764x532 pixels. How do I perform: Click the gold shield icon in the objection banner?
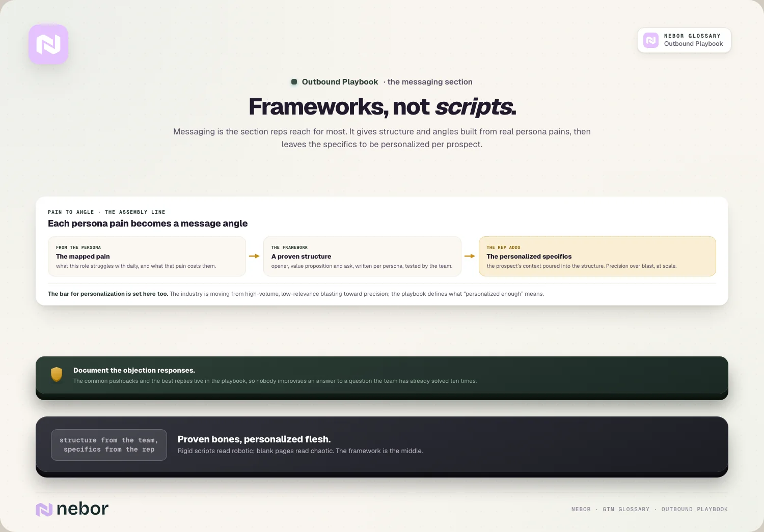pyautogui.click(x=57, y=375)
